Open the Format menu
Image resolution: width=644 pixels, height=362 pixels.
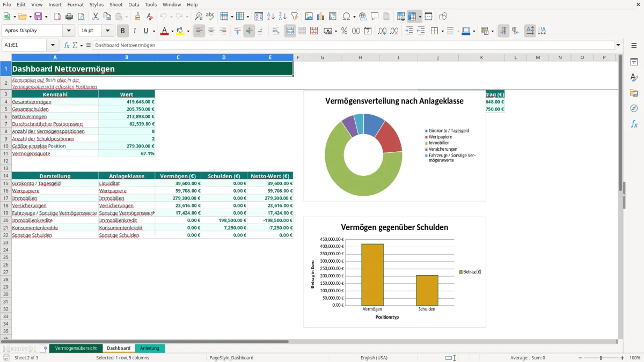76,4
